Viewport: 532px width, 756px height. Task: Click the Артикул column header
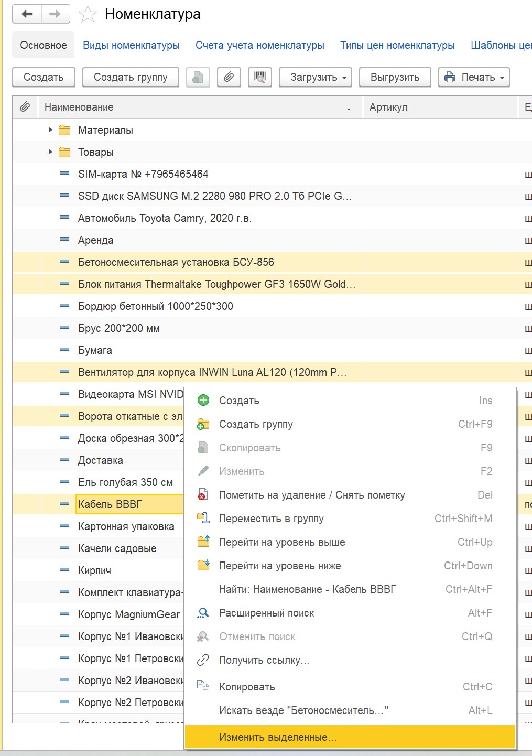click(x=440, y=107)
